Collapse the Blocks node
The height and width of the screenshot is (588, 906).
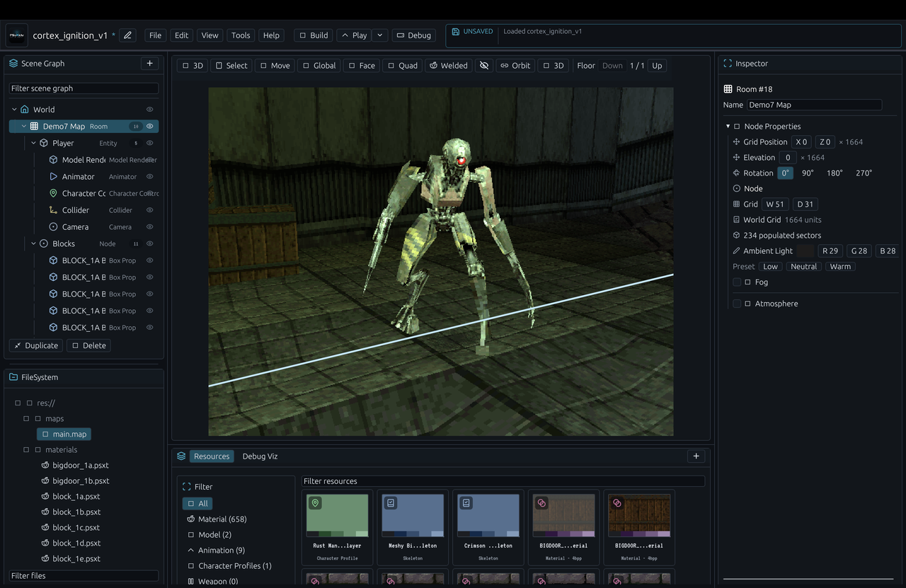click(33, 243)
